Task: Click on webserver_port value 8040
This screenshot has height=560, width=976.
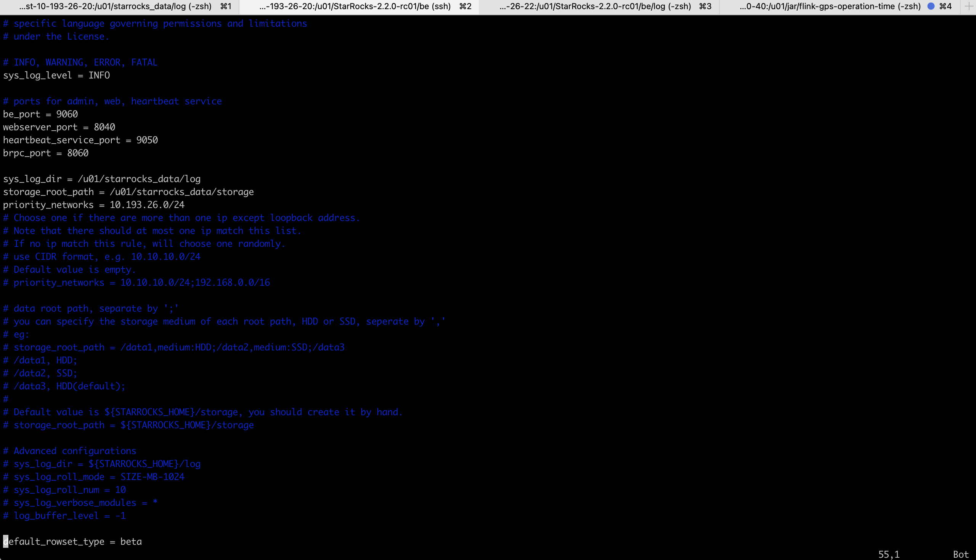Action: (104, 127)
